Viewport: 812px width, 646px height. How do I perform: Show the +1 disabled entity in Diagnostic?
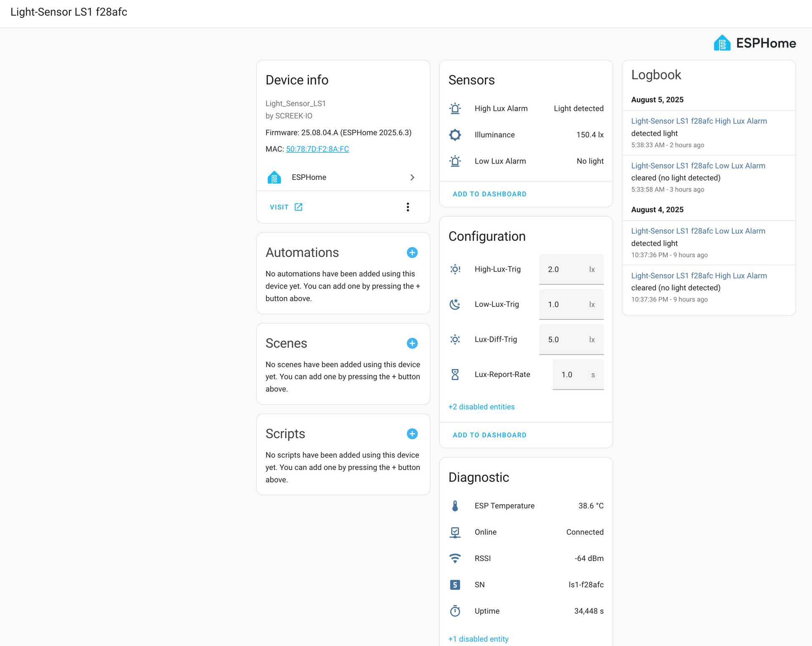479,639
